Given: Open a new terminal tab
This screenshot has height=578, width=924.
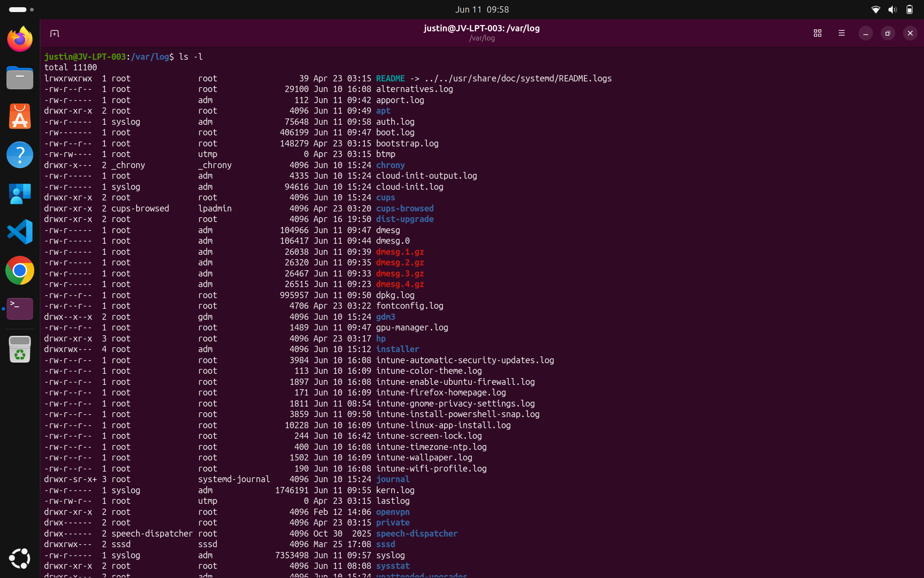Looking at the screenshot, I should [54, 33].
